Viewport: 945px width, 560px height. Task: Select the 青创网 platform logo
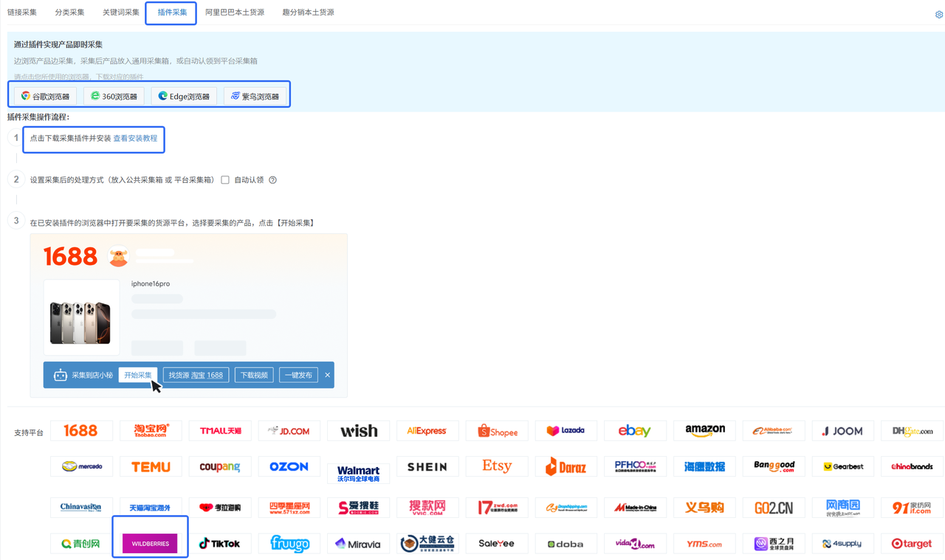pos(81,544)
